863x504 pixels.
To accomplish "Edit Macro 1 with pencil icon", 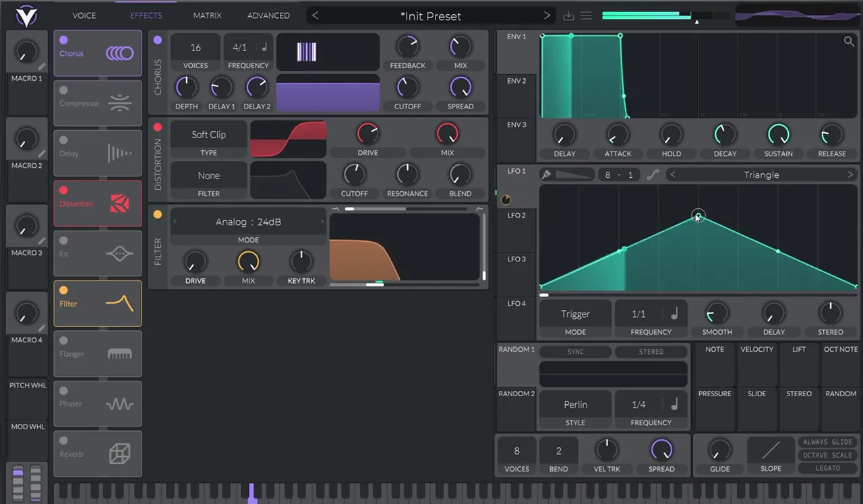I will pyautogui.click(x=42, y=67).
